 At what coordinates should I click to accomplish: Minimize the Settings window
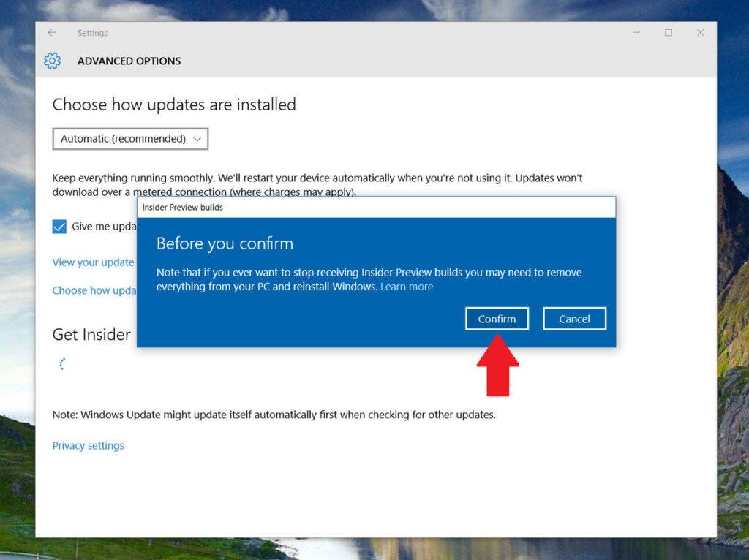click(636, 32)
